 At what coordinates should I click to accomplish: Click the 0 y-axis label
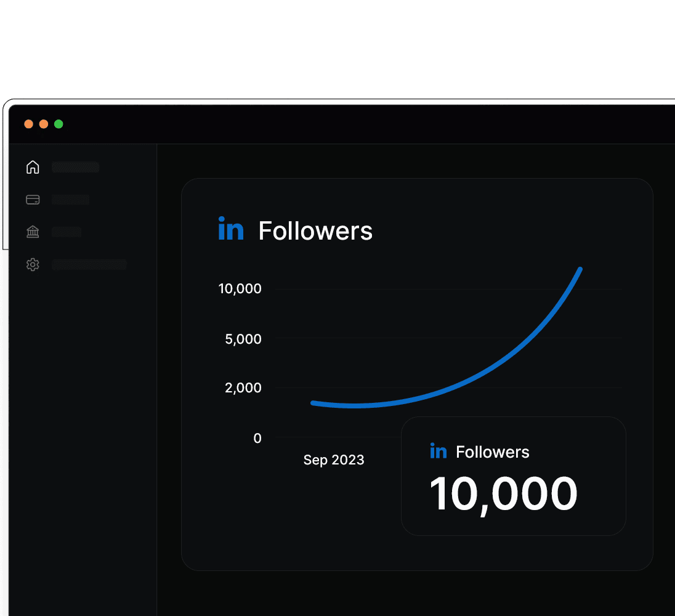pos(257,438)
